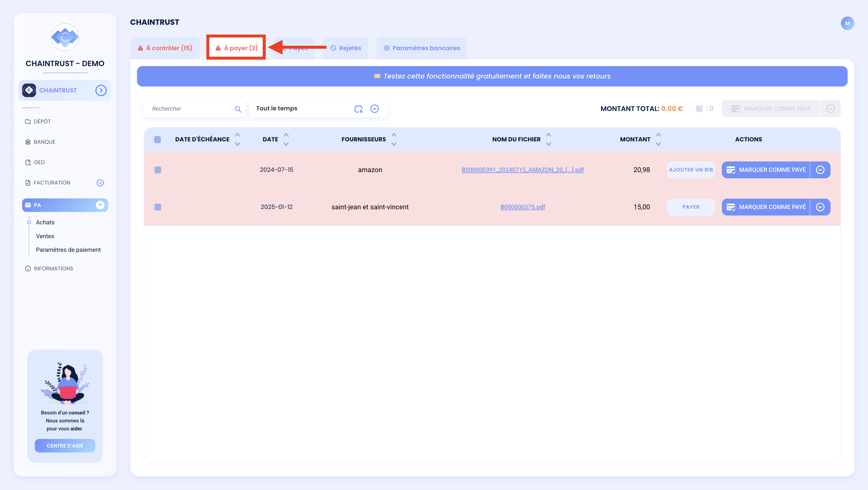Open dropdown beside amazon Marquer comme payé

(820, 170)
